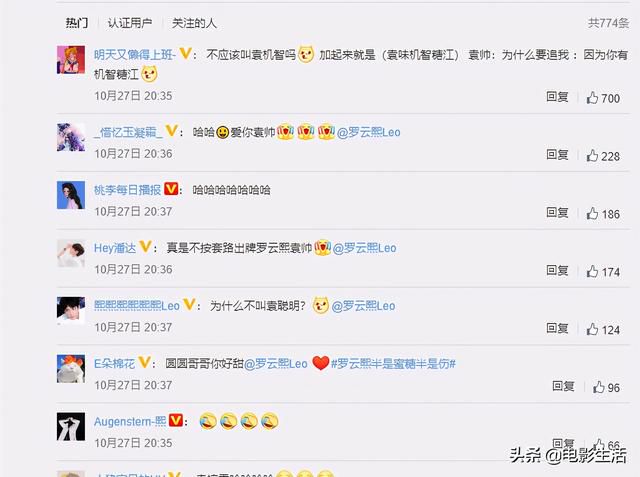The height and width of the screenshot is (477, 640).
Task: Open _惜忆玉凝霜_'s avatar picture
Action: (71, 137)
